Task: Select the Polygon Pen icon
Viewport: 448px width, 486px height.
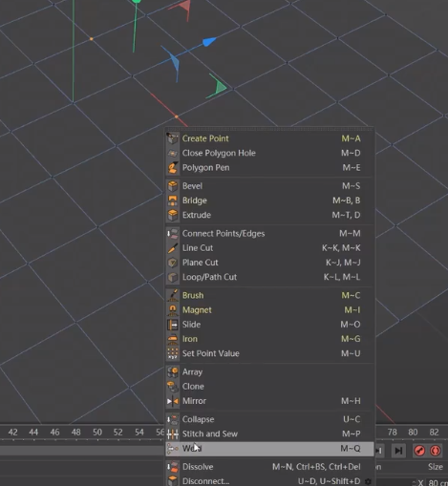Action: [x=173, y=168]
